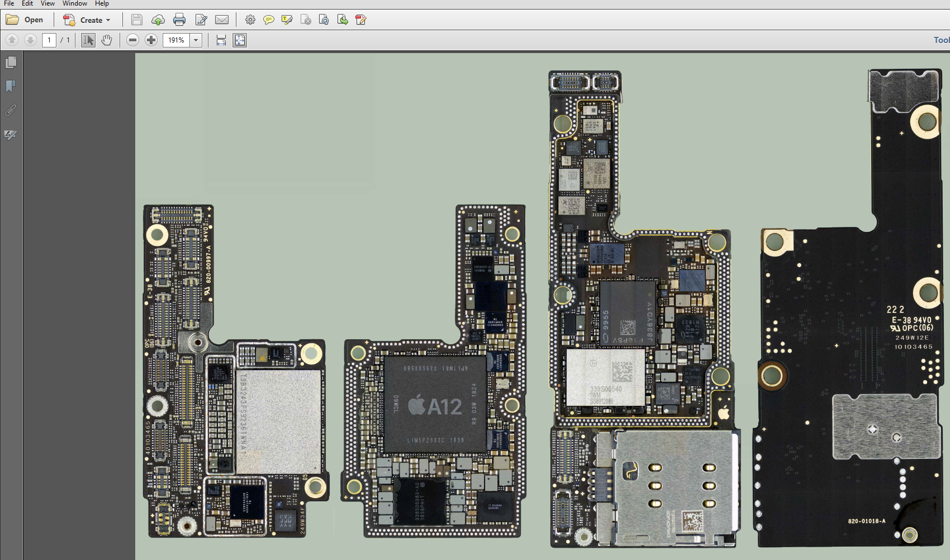The height and width of the screenshot is (560, 950).
Task: Toggle the Select tool for text
Action: click(88, 40)
